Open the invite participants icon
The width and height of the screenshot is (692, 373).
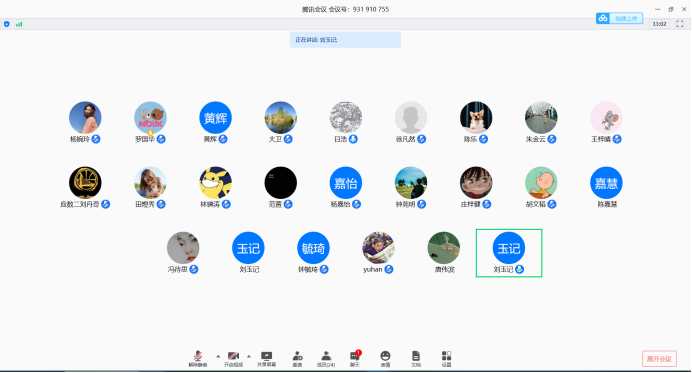(297, 359)
